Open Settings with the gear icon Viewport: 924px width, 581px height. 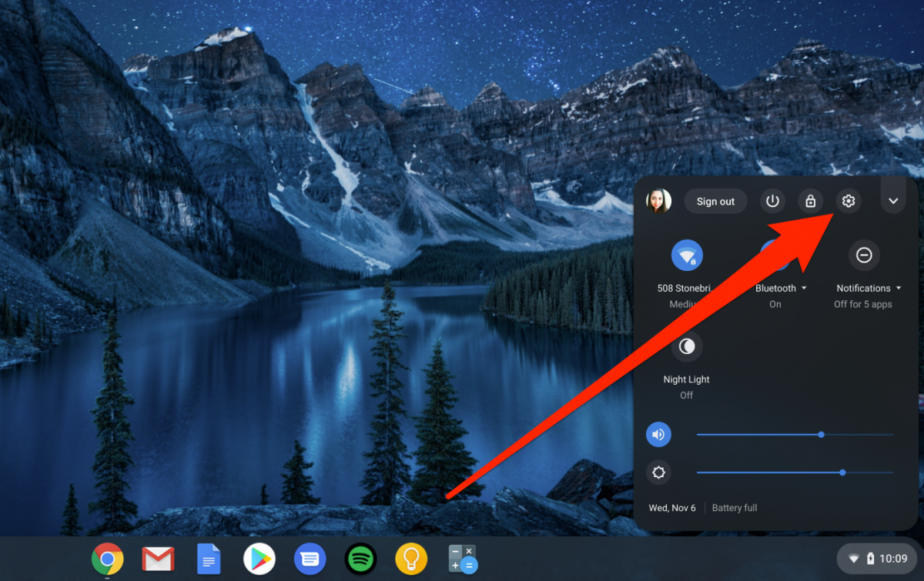(848, 202)
